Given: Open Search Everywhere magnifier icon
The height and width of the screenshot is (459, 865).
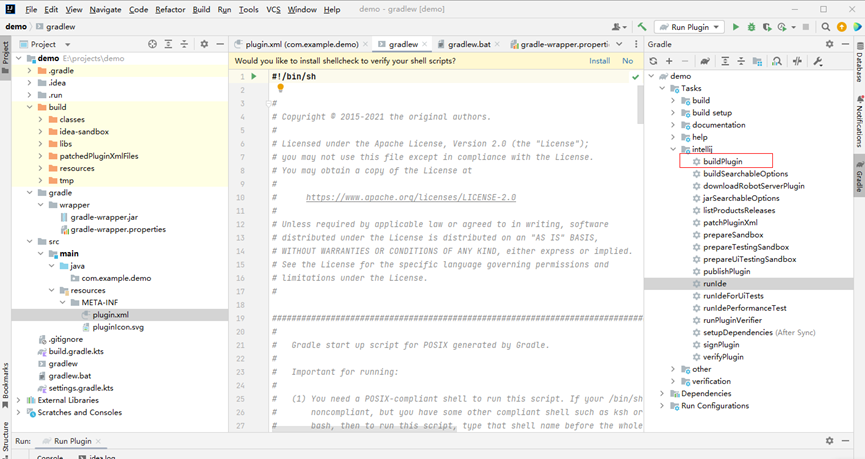Looking at the screenshot, I should click(x=825, y=26).
